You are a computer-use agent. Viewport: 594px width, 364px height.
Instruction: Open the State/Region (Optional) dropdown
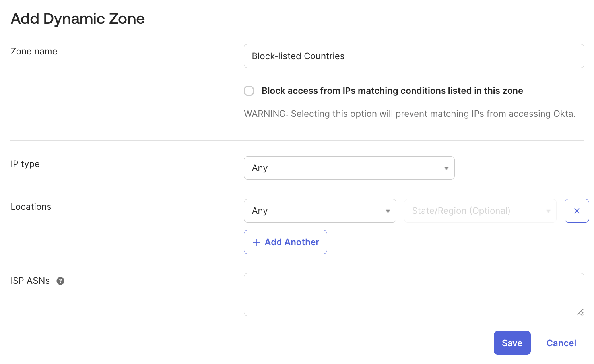[x=480, y=211]
